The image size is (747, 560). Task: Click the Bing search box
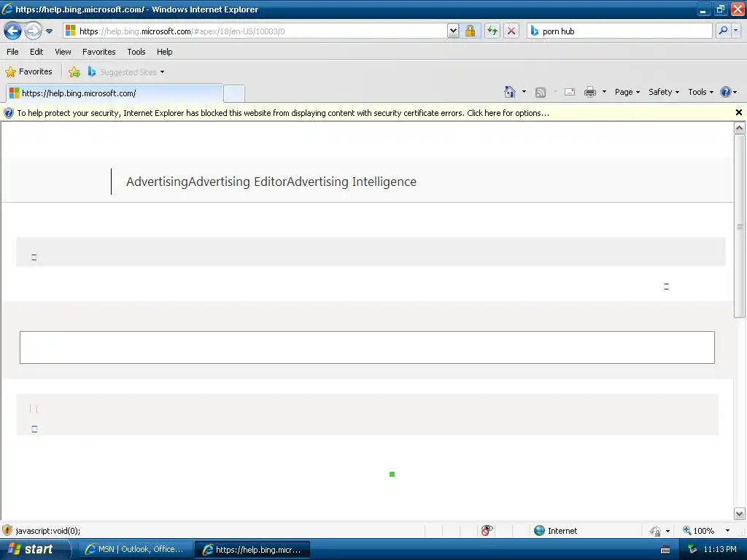pyautogui.click(x=619, y=31)
